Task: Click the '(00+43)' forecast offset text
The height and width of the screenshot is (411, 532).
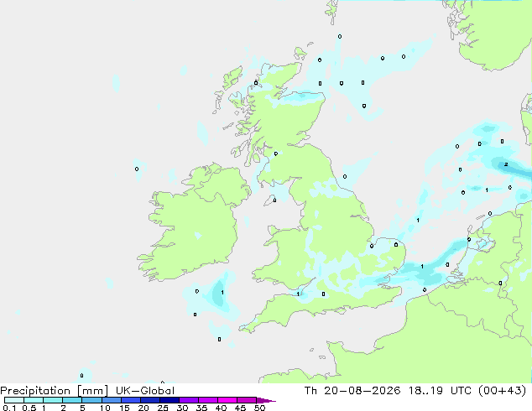Action: click(x=502, y=391)
